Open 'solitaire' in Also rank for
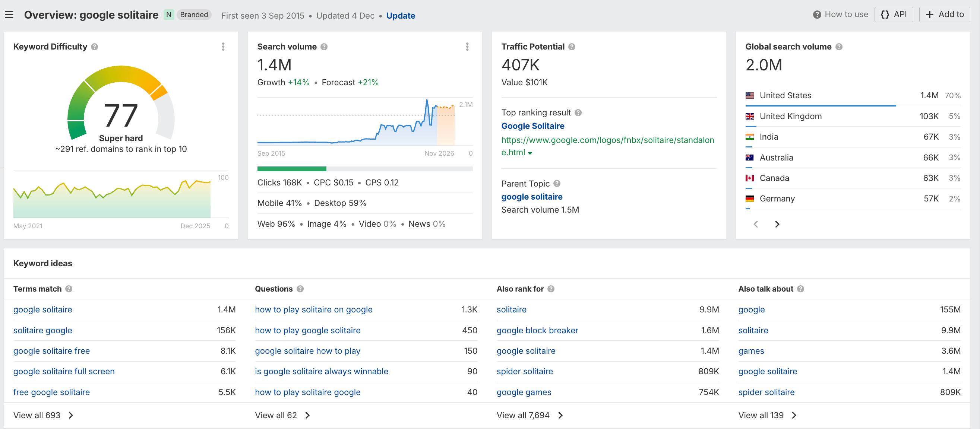Viewport: 980px width, 429px height. pyautogui.click(x=511, y=309)
